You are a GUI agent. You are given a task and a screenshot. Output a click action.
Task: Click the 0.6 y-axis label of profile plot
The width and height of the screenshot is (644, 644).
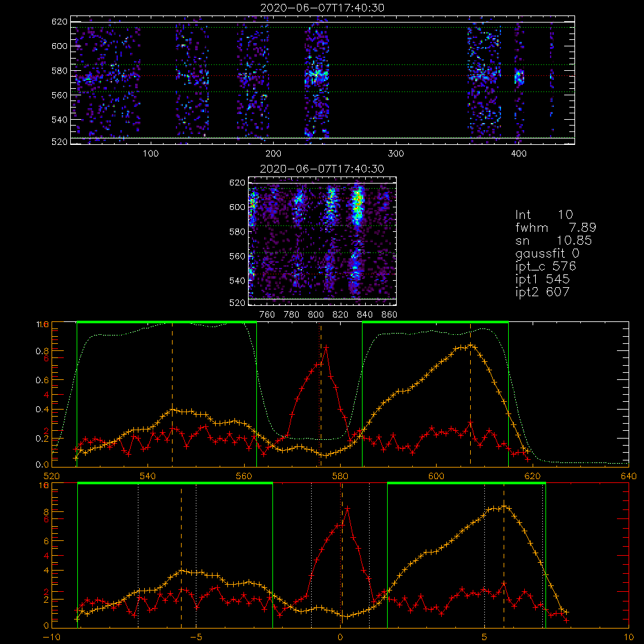tap(42, 380)
